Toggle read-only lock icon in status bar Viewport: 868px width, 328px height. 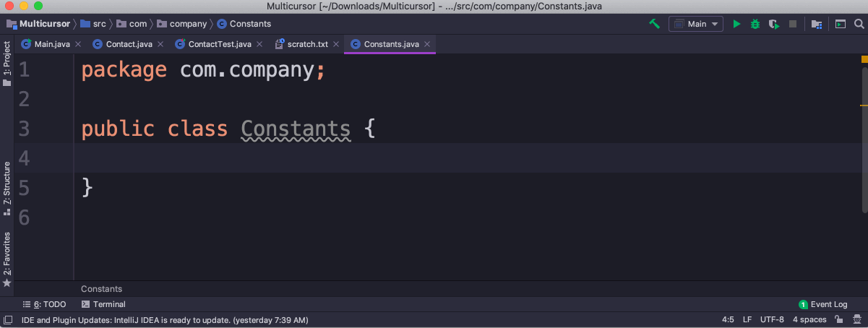pyautogui.click(x=841, y=319)
